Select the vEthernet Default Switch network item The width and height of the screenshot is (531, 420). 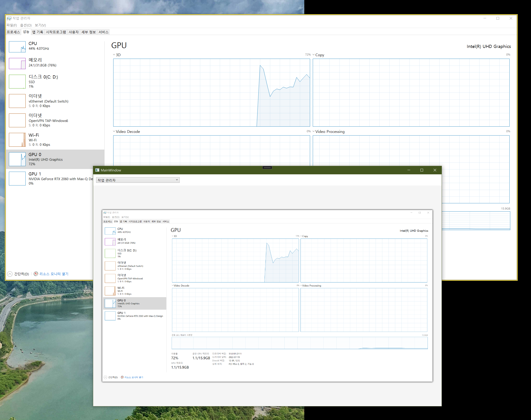[x=48, y=101]
